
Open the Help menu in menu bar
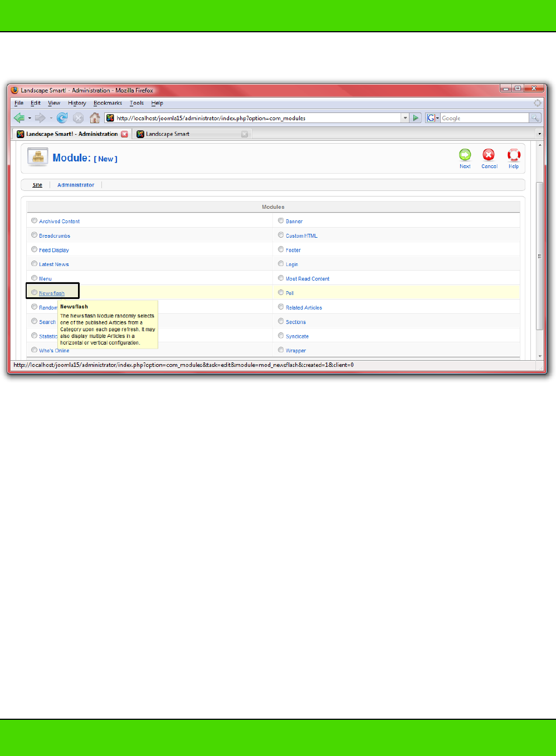coord(157,103)
